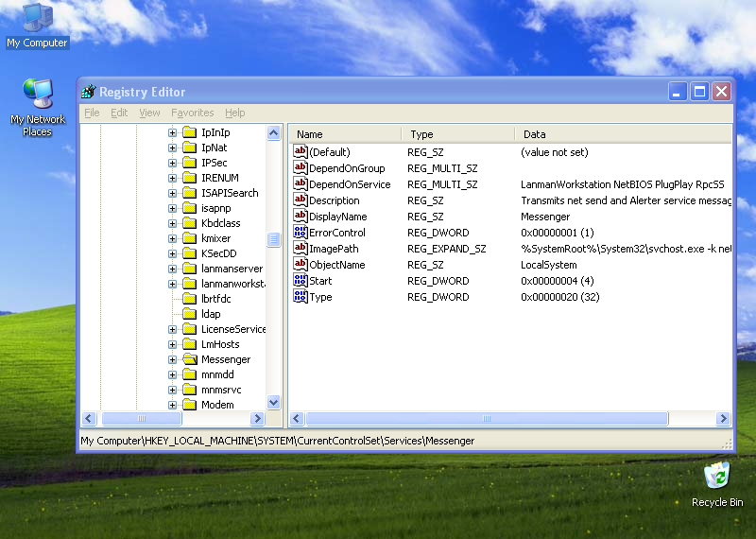Image resolution: width=756 pixels, height=539 pixels.
Task: Click the tree pane scroll down arrow
Action: coord(273,402)
